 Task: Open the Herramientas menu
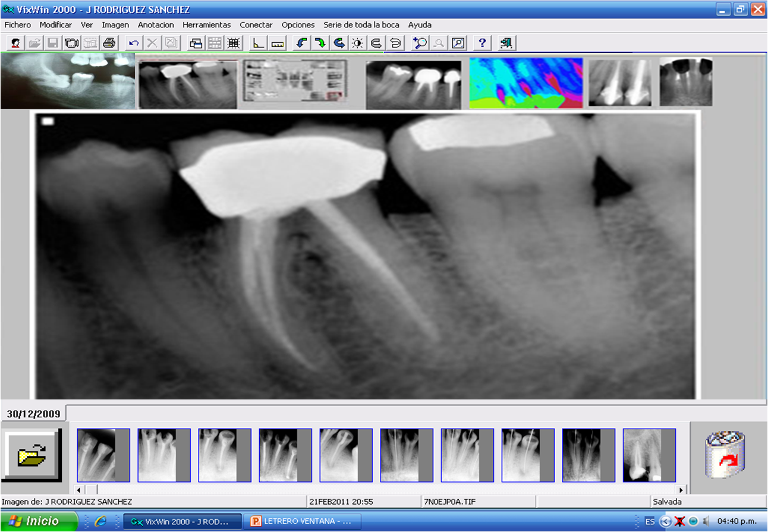click(206, 25)
